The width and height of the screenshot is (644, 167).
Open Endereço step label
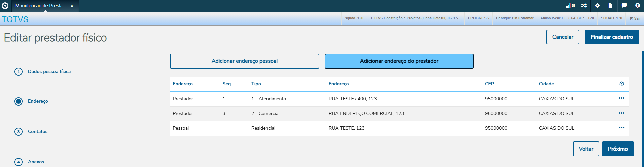38,101
